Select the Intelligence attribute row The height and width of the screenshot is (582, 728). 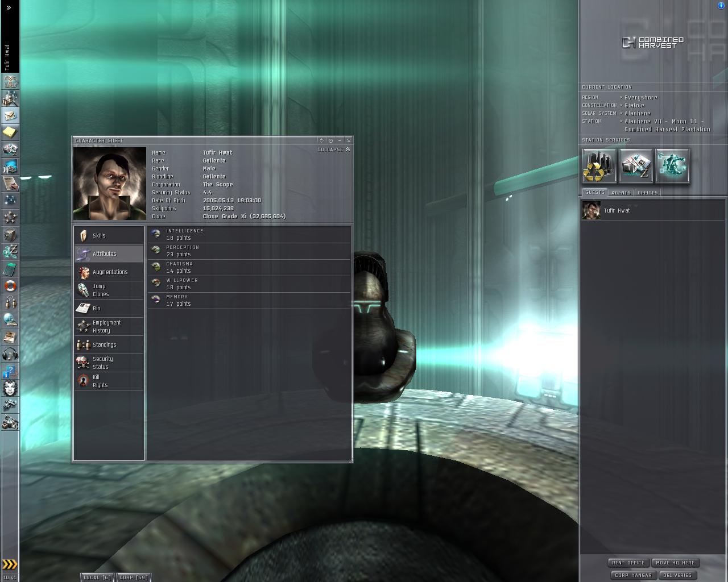coord(249,234)
